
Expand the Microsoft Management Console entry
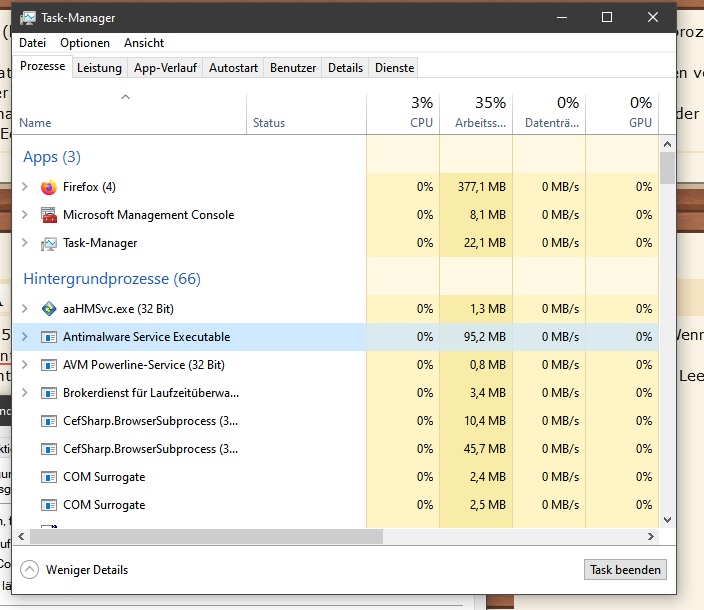coord(25,215)
